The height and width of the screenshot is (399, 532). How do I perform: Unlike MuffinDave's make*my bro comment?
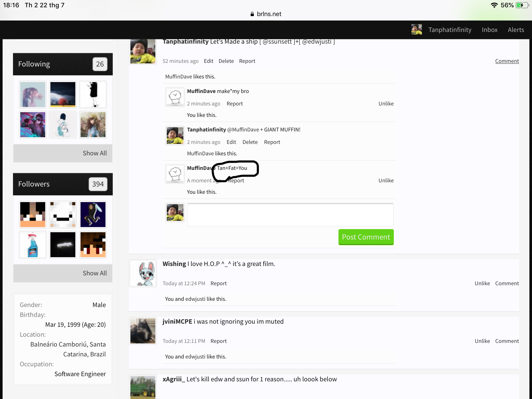pyautogui.click(x=386, y=104)
